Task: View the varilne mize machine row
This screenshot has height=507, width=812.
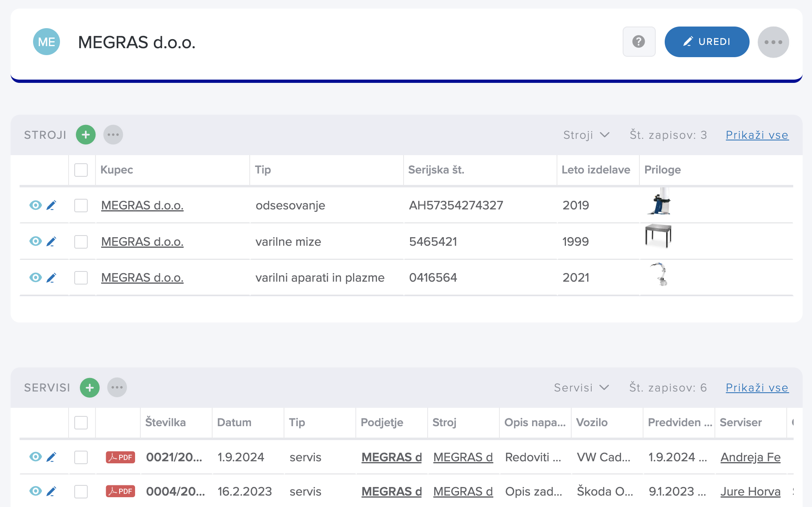Action: (x=35, y=241)
